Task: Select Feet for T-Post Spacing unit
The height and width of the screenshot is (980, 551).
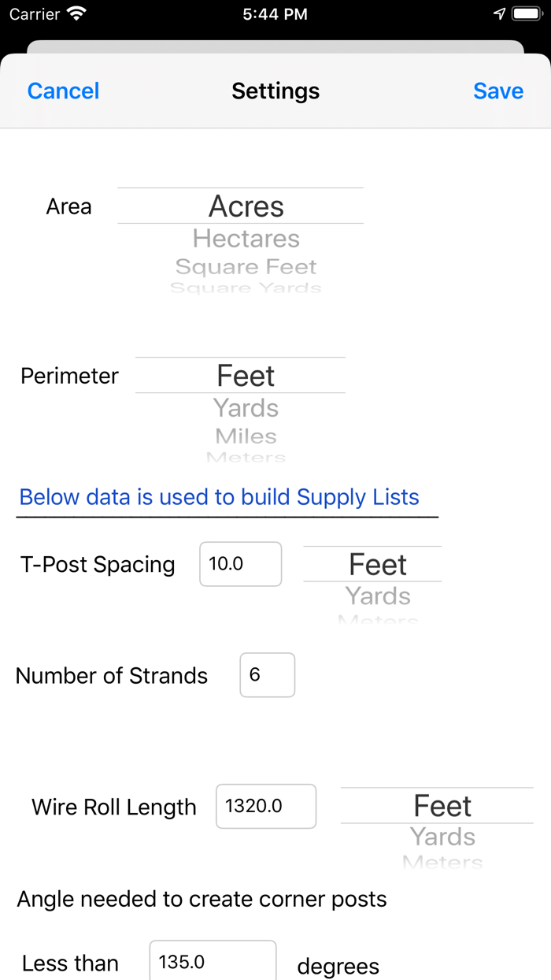Action: [x=378, y=565]
